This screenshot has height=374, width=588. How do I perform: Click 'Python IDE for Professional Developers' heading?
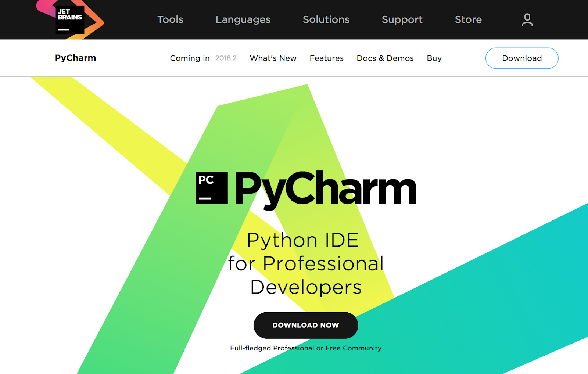306,263
